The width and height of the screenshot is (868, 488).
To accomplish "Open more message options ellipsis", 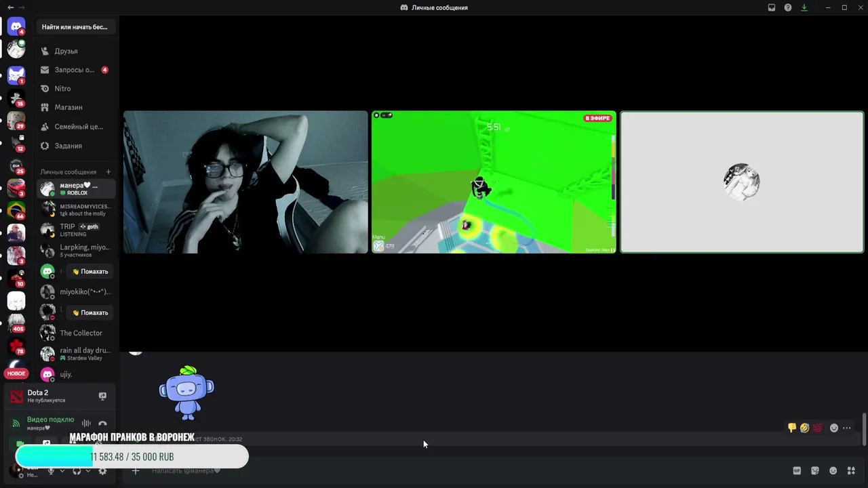I will 846,428.
